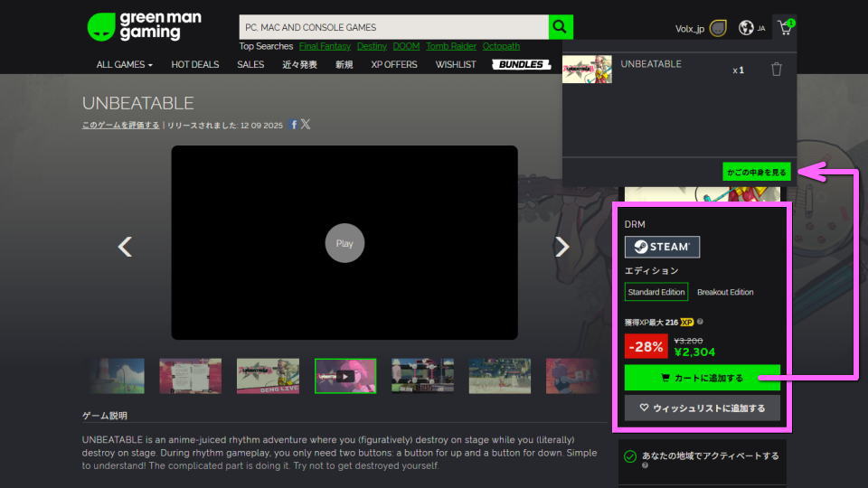The height and width of the screenshot is (488, 868).
Task: Share the game on Facebook icon
Action: click(x=294, y=125)
